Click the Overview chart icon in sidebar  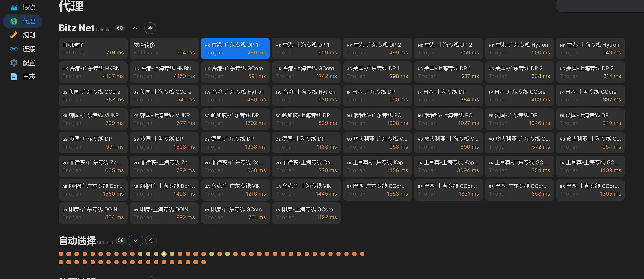[x=14, y=7]
